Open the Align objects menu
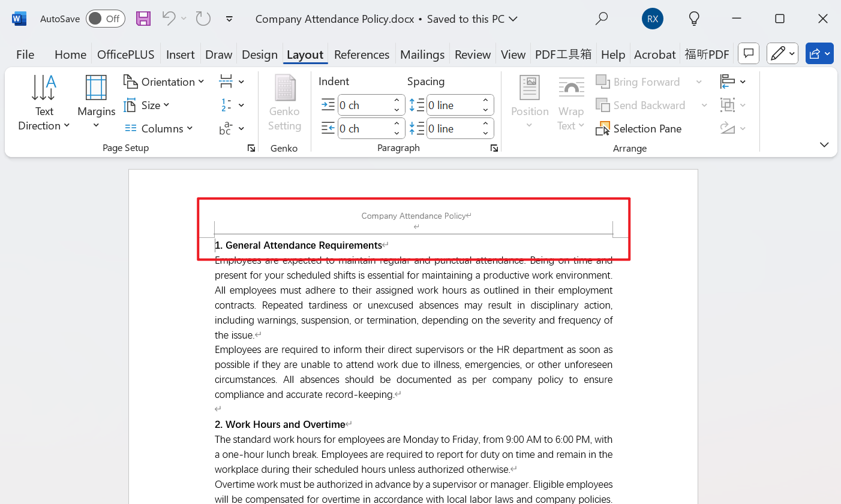The image size is (841, 504). (x=733, y=82)
